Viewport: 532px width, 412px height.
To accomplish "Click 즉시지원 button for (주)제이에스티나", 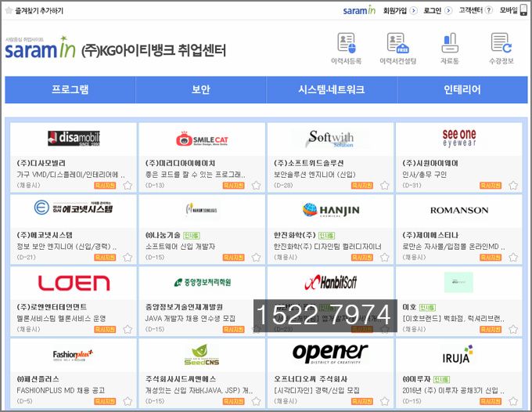I will pyautogui.click(x=491, y=258).
